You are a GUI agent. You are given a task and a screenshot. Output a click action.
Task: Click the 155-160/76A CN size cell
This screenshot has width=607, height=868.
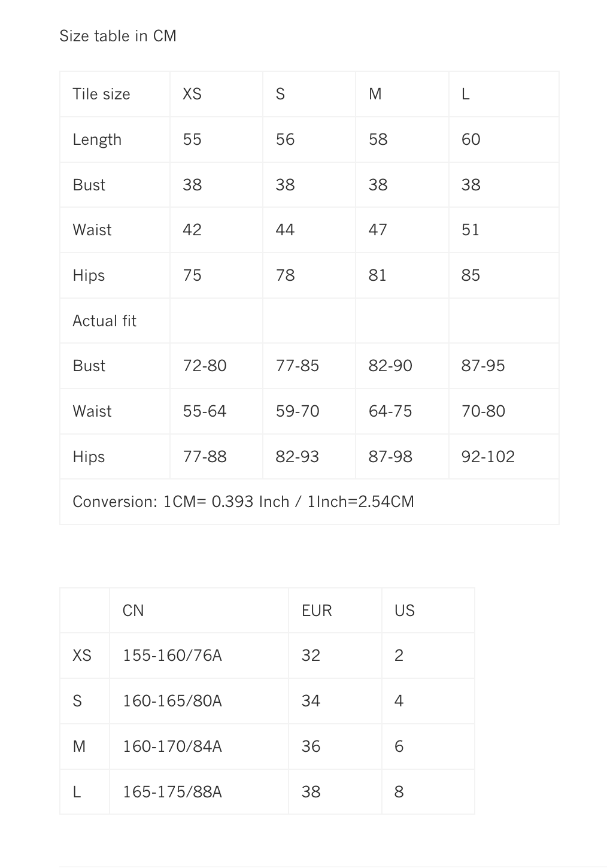(172, 655)
